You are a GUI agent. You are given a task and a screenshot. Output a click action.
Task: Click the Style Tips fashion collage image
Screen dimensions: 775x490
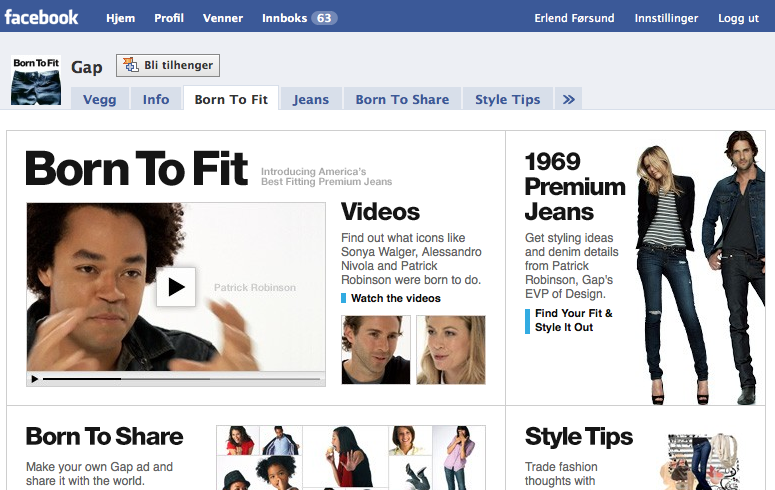(701, 462)
